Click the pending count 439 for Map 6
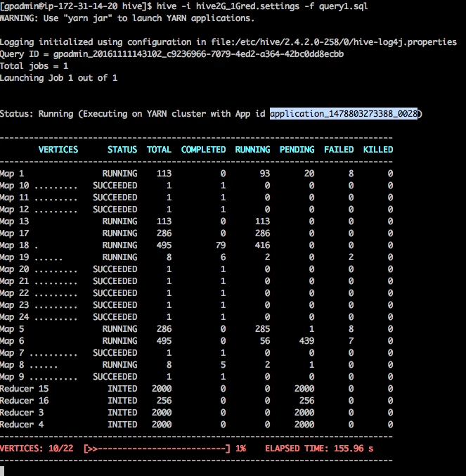The width and height of the screenshot is (466, 476). 306,341
